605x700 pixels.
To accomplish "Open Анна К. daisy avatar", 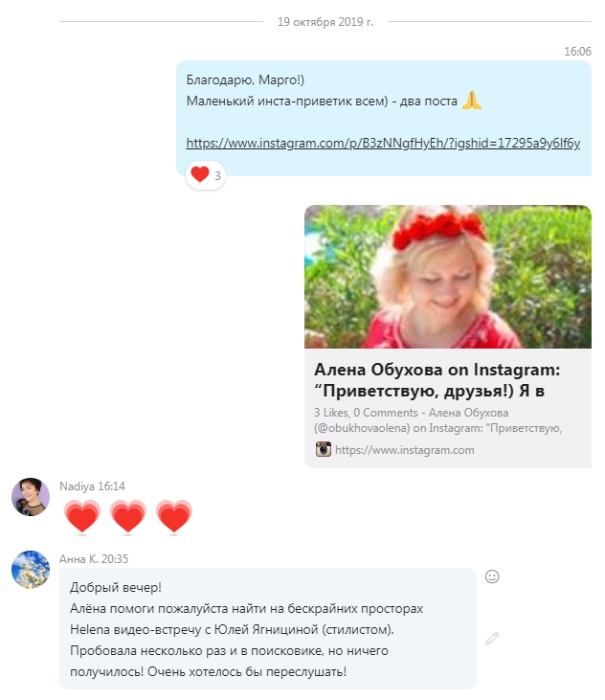I will (31, 570).
